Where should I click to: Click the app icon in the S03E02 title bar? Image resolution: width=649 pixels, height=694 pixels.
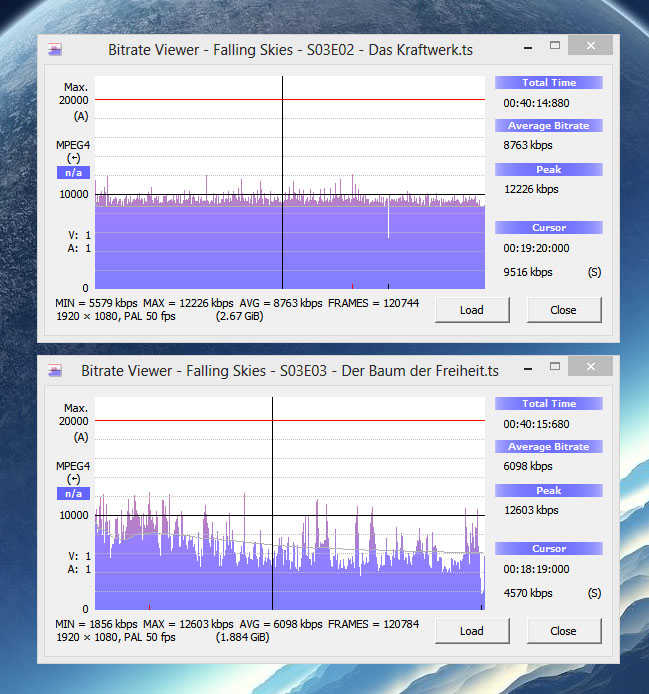56,49
